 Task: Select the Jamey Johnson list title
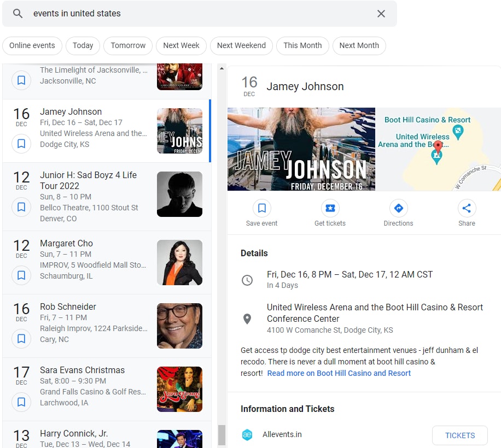pyautogui.click(x=71, y=111)
